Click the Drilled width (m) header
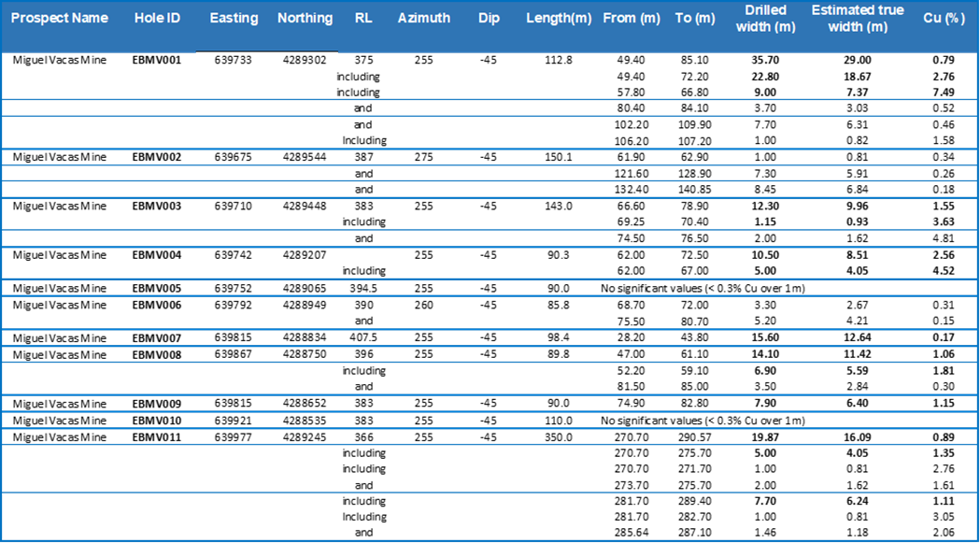The height and width of the screenshot is (543, 980). [766, 18]
